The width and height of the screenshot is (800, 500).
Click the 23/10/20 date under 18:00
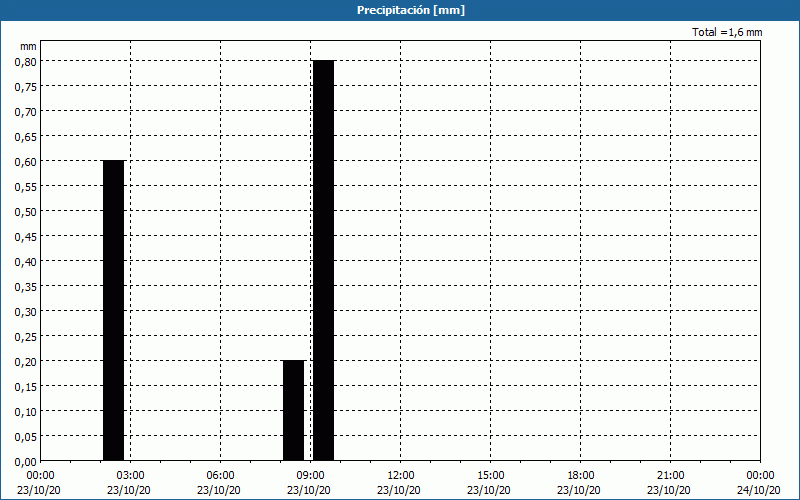tap(579, 490)
